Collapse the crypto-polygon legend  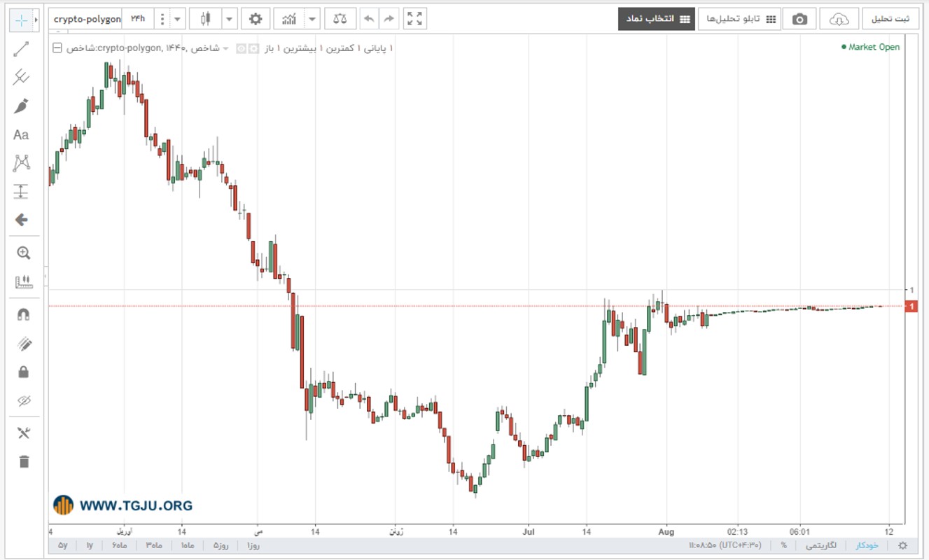pos(57,48)
